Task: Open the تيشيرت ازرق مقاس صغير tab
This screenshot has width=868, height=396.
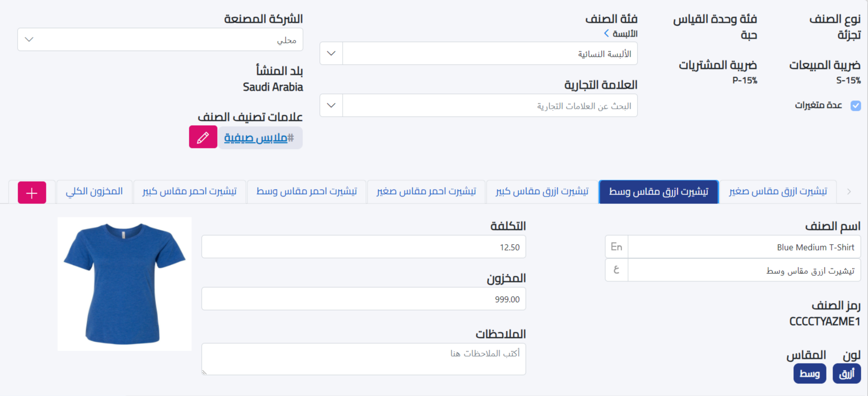Action: pos(778,192)
